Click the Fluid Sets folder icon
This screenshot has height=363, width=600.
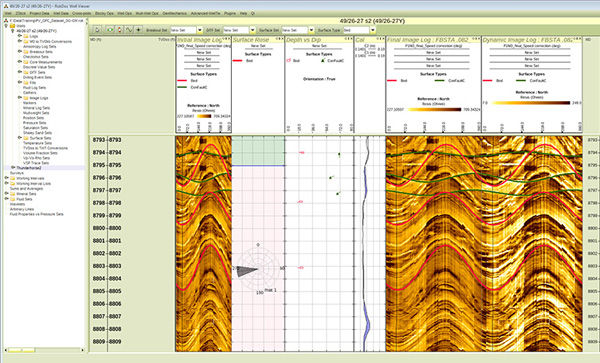click(13, 199)
